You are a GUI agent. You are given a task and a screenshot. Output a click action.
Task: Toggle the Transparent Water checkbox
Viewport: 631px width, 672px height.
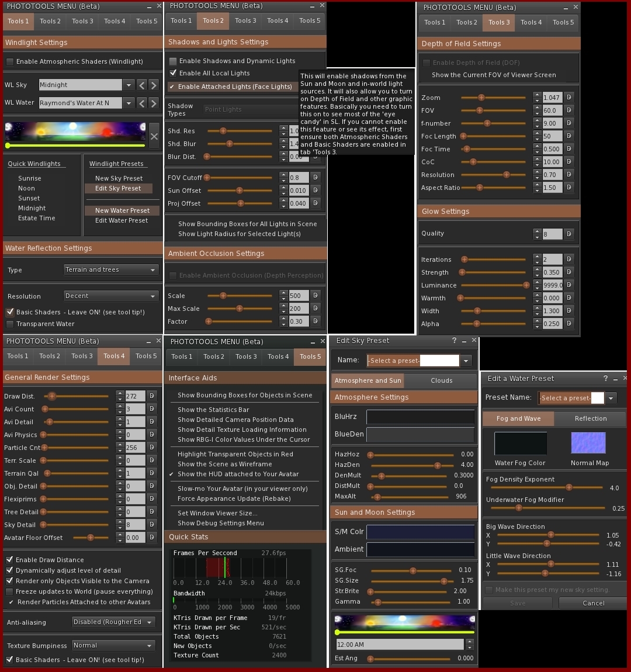click(10, 324)
